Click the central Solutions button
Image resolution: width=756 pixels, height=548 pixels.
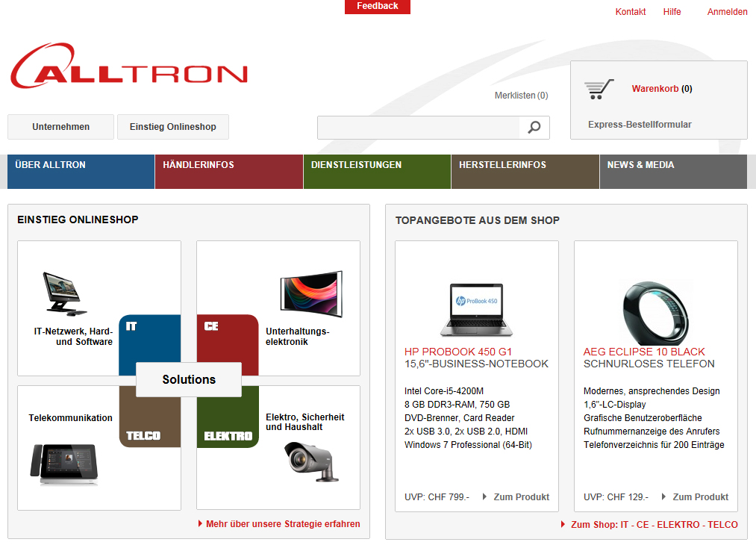click(x=189, y=380)
